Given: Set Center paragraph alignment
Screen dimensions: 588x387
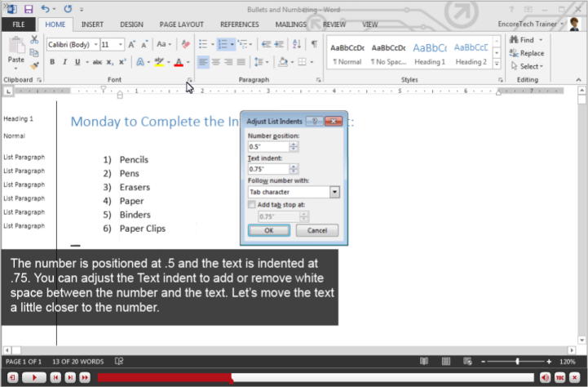Looking at the screenshot, I should pos(216,62).
